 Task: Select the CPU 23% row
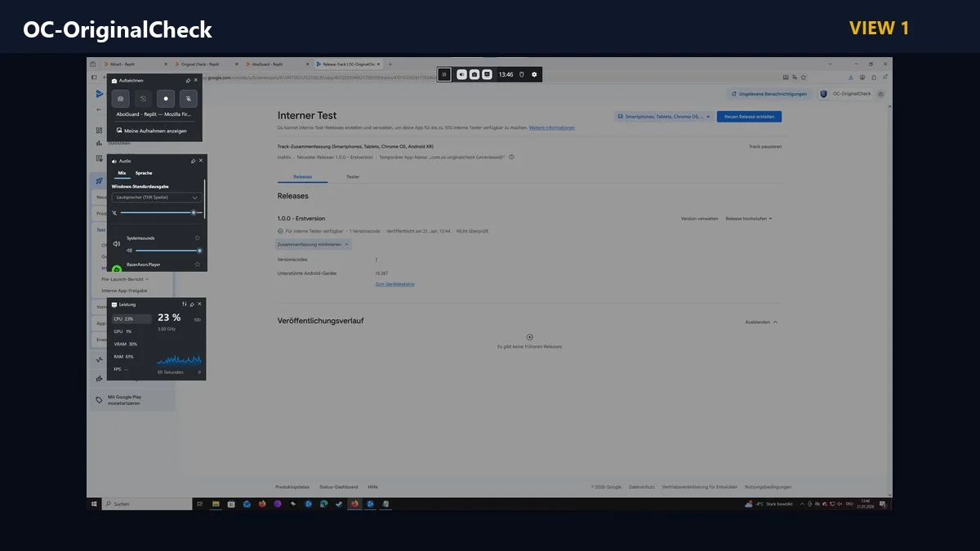(x=131, y=319)
